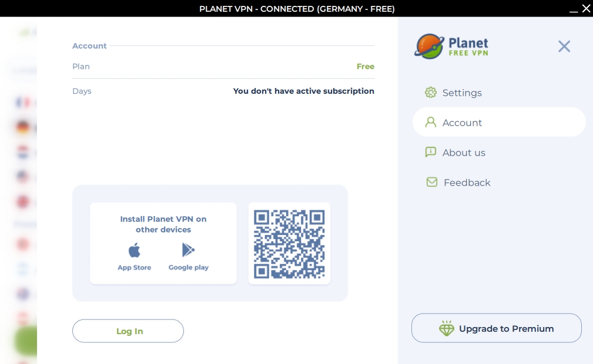Click Upgrade to Premium
The width and height of the screenshot is (593, 364).
[x=496, y=328]
